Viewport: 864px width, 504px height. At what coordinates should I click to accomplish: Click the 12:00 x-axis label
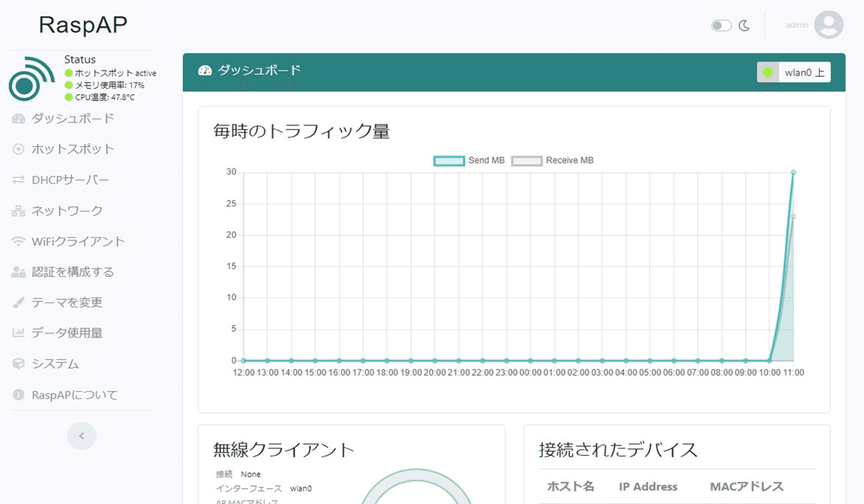coord(245,373)
